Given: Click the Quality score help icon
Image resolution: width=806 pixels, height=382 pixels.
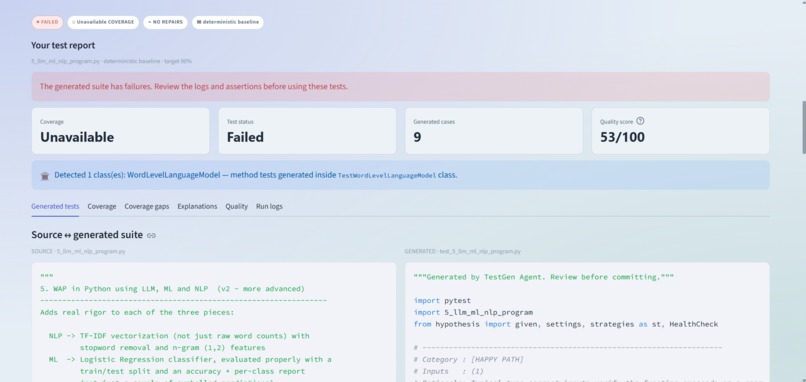Looking at the screenshot, I should (640, 121).
